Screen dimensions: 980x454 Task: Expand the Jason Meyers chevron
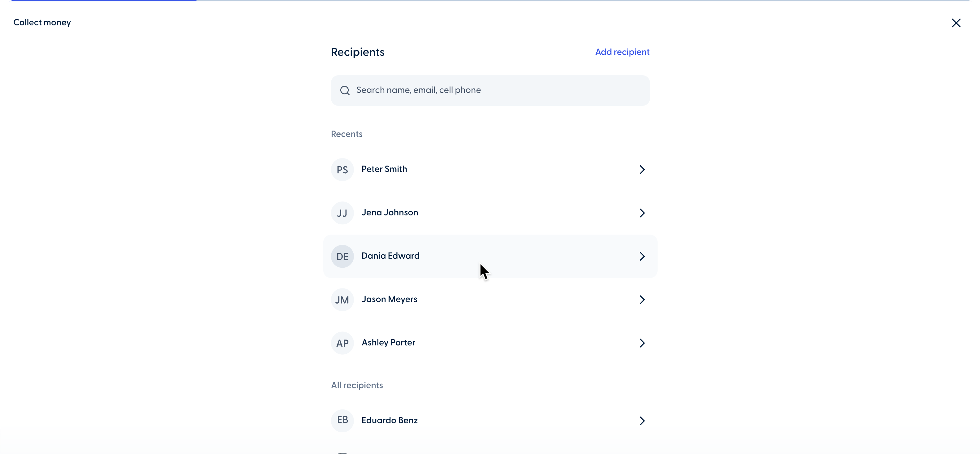[x=642, y=300]
